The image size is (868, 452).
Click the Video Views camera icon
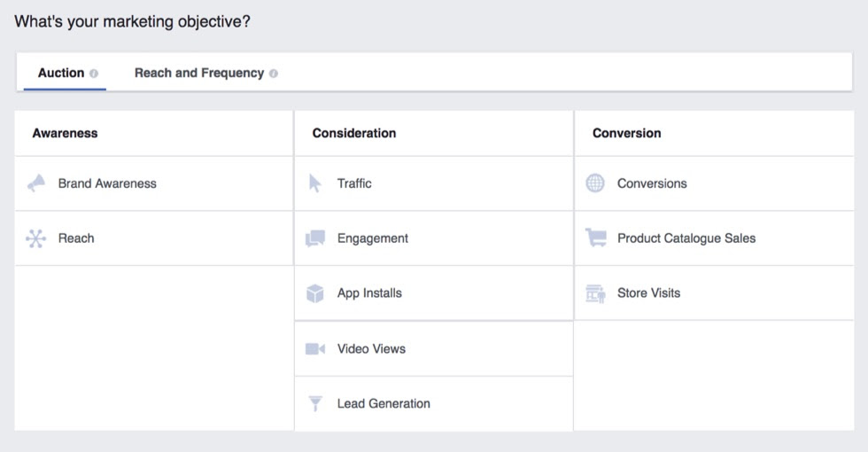click(315, 349)
